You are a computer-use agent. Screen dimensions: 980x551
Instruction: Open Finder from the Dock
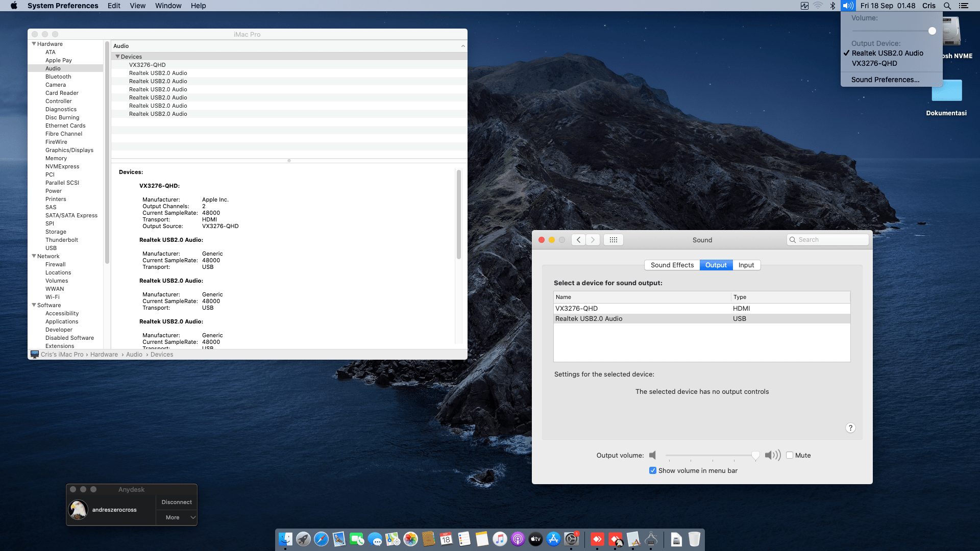(x=285, y=539)
